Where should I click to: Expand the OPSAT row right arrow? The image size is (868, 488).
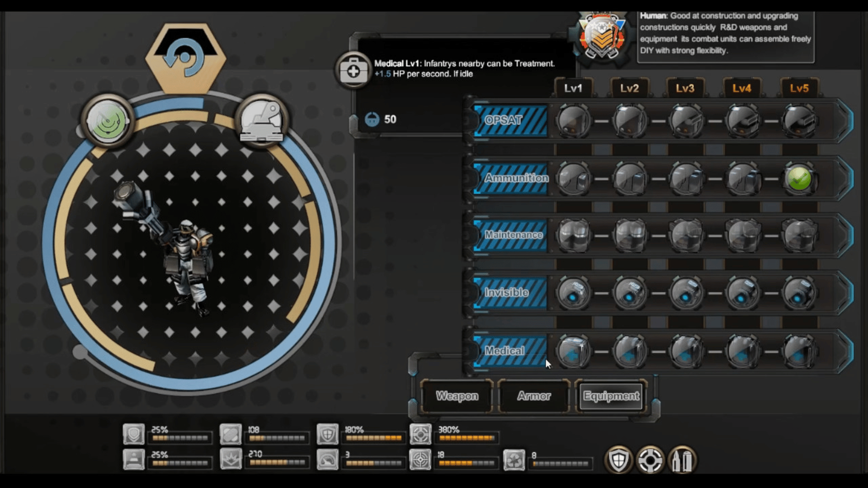pyautogui.click(x=844, y=121)
